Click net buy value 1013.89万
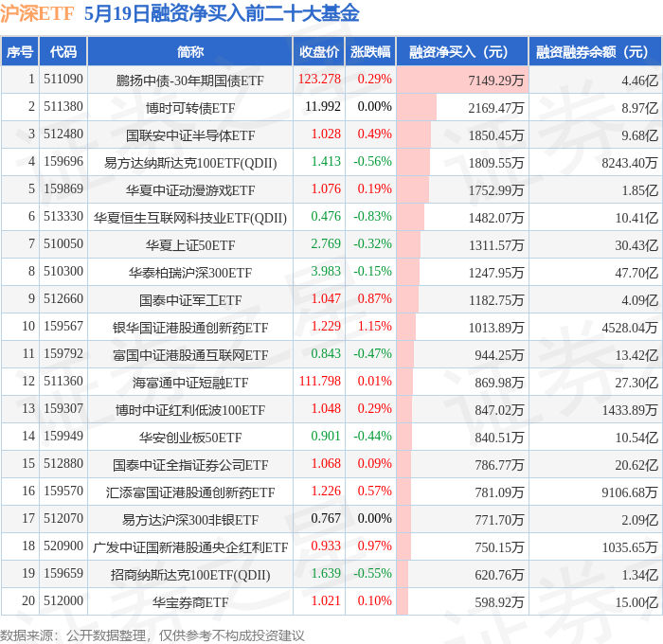This screenshot has width=663, height=644. click(495, 328)
